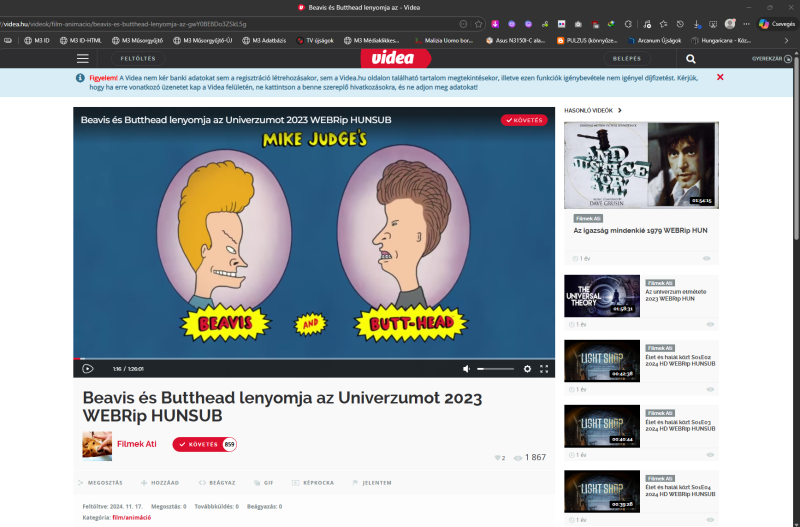
Task: Toggle the GYEREKZÁR child lock
Action: pyautogui.click(x=771, y=59)
